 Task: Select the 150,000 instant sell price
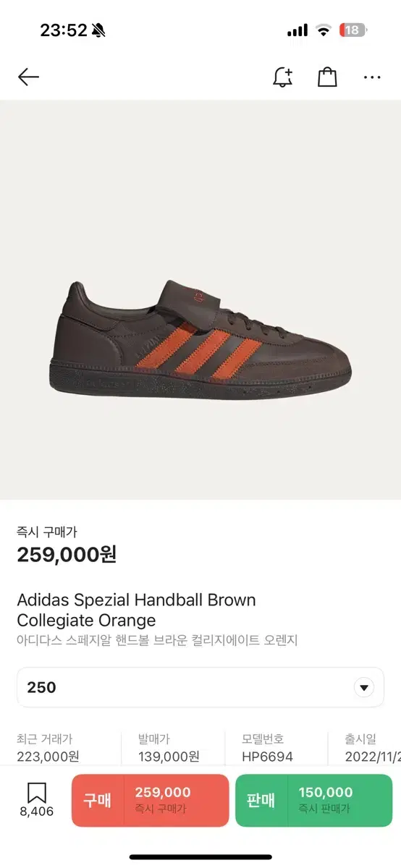click(326, 793)
